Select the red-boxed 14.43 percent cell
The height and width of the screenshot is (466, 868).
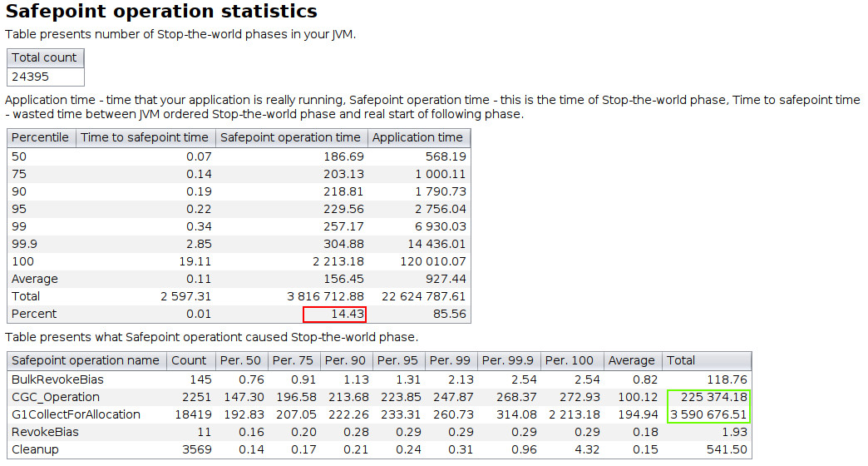pos(334,315)
